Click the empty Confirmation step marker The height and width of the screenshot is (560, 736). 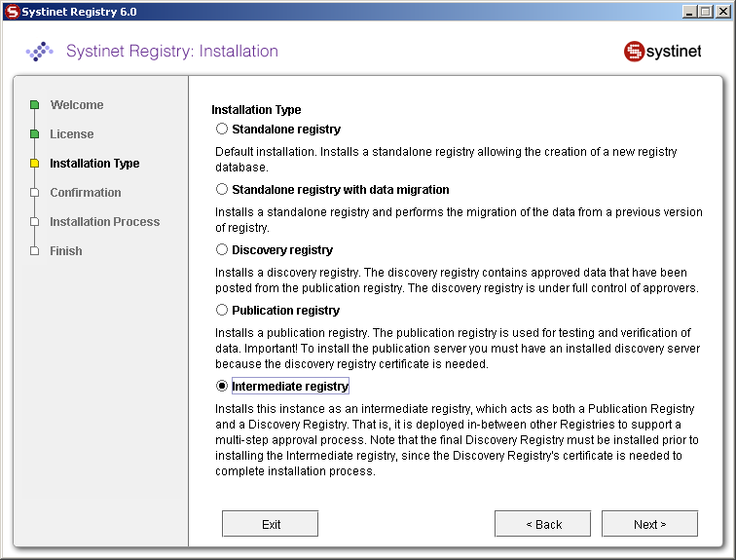(34, 193)
